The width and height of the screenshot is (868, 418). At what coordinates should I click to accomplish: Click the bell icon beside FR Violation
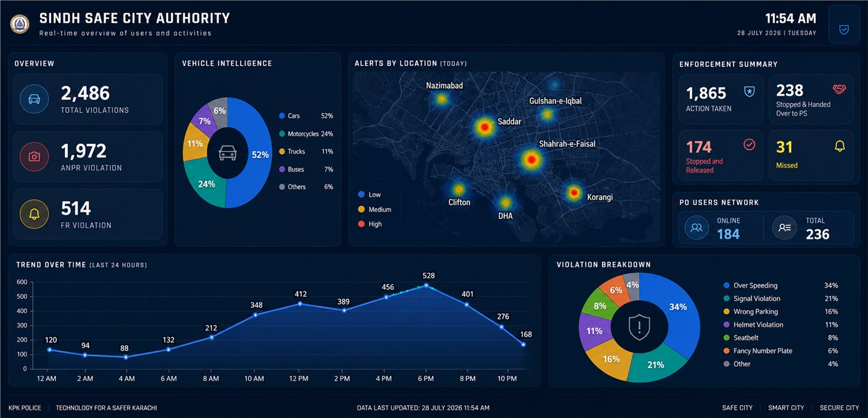click(x=35, y=215)
